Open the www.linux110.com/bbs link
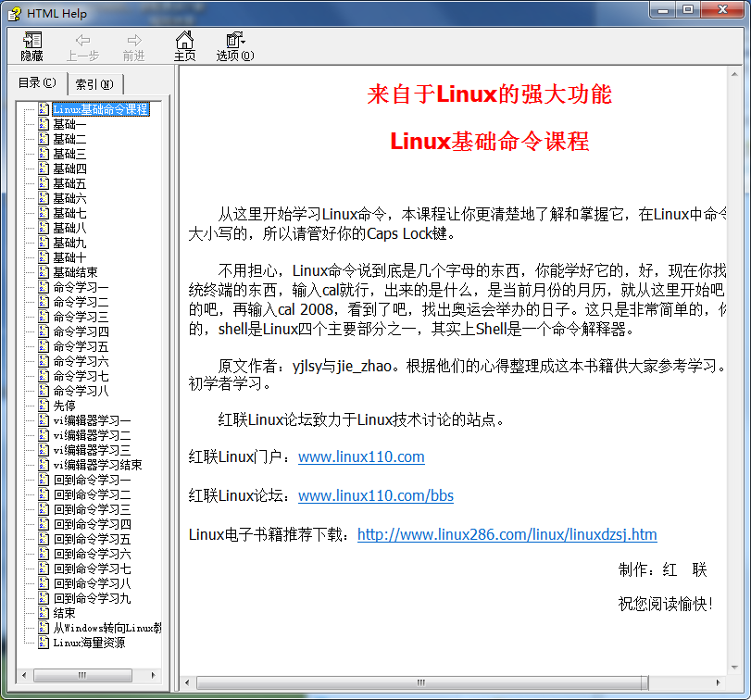The width and height of the screenshot is (751, 700). point(375,496)
